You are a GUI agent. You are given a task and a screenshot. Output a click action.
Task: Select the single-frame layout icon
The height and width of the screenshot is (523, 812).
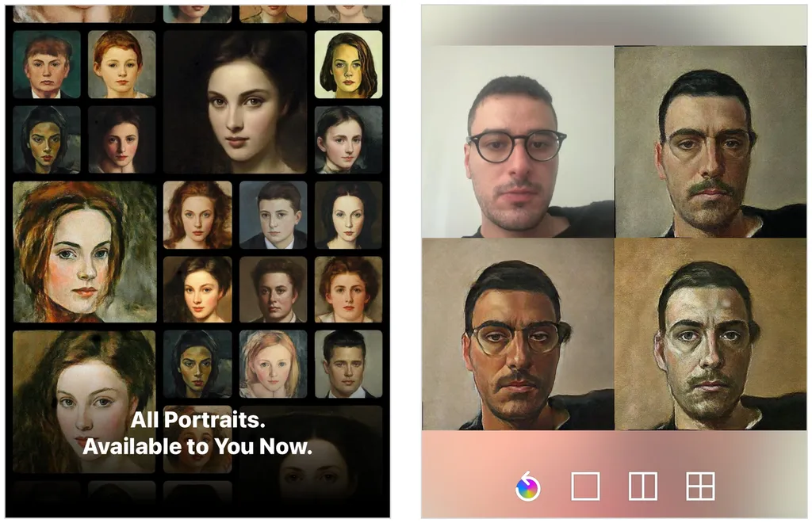coord(585,487)
